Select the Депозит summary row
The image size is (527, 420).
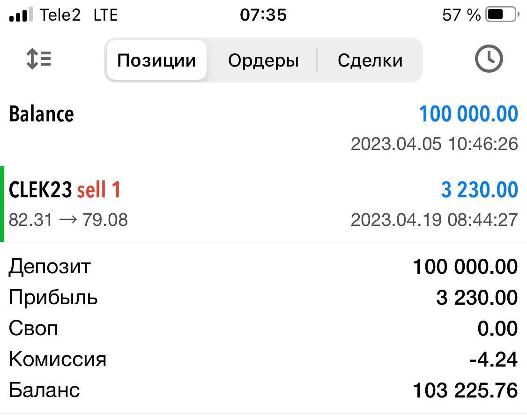pos(263,267)
